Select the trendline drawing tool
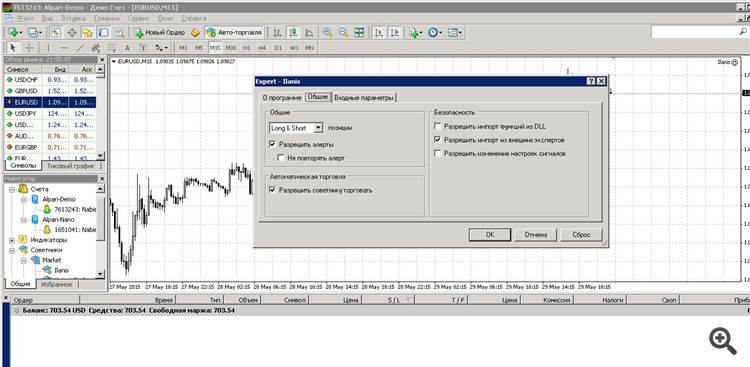 pos(80,47)
